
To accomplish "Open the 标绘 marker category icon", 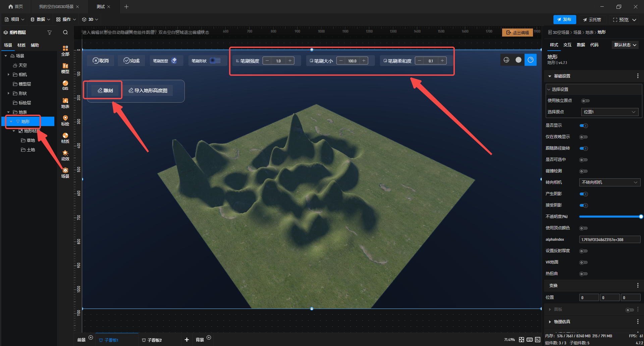I will click(65, 120).
